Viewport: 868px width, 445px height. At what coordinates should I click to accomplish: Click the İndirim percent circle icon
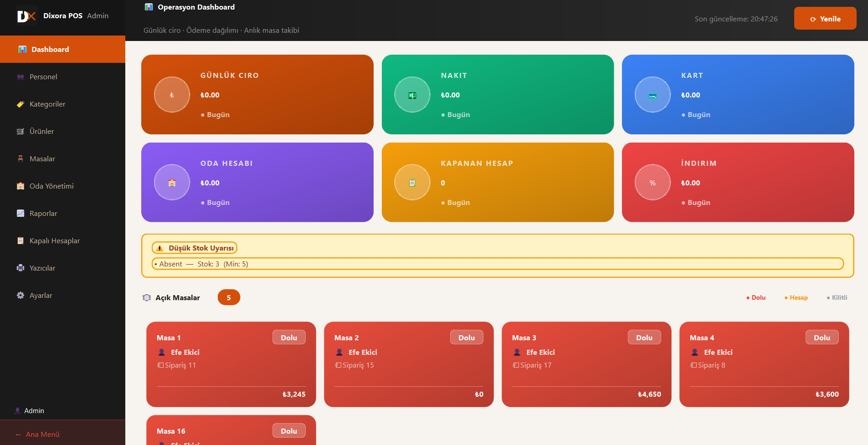tap(652, 183)
